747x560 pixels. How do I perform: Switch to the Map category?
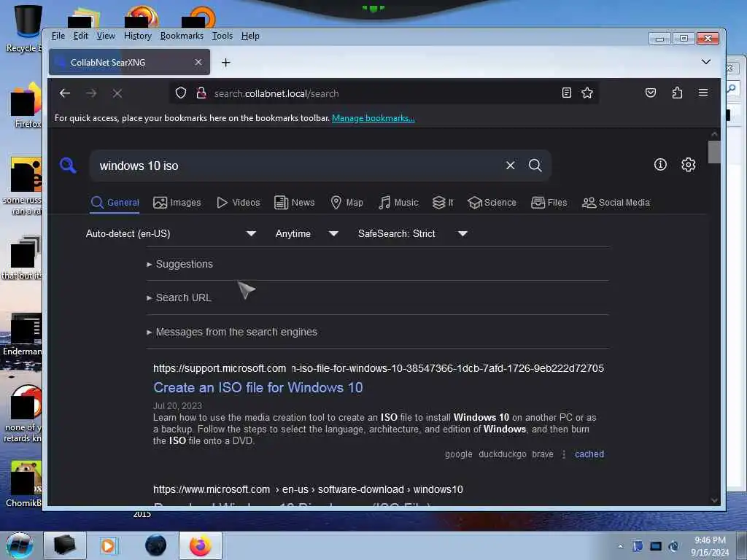tap(347, 203)
